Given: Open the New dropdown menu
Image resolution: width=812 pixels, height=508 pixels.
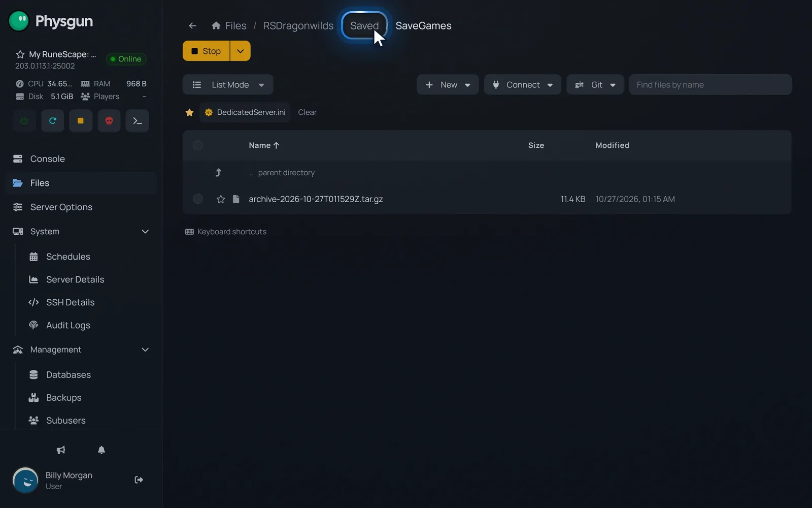Looking at the screenshot, I should (x=448, y=85).
